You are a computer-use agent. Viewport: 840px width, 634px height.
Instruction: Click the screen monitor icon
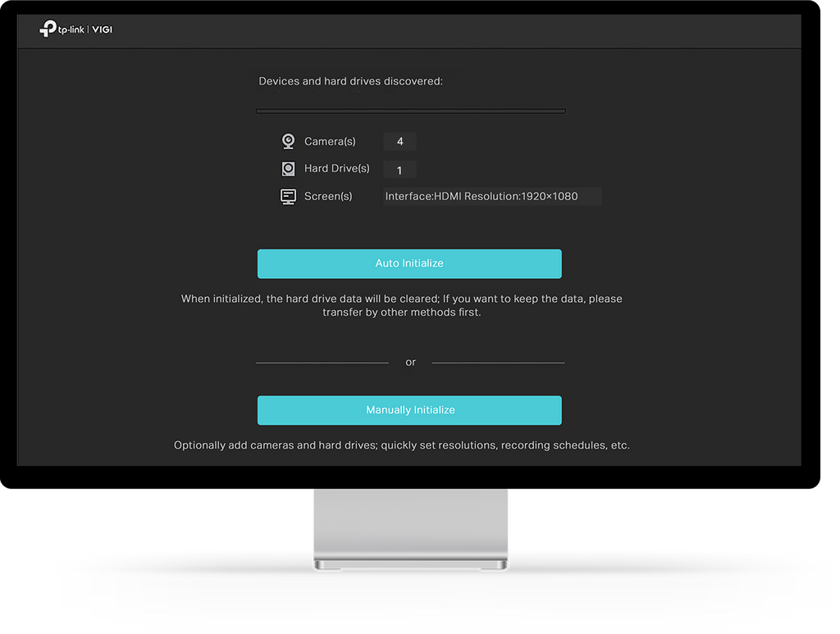click(x=288, y=197)
